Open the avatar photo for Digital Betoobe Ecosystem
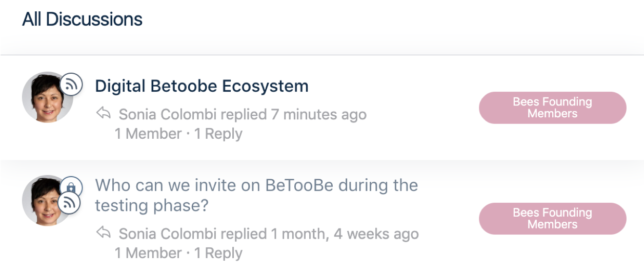 47,97
